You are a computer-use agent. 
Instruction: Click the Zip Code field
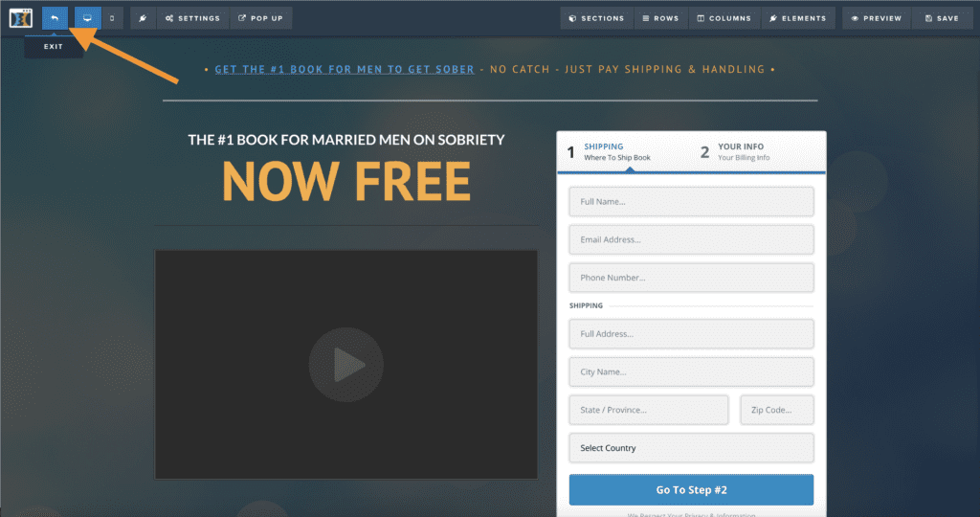pos(777,410)
